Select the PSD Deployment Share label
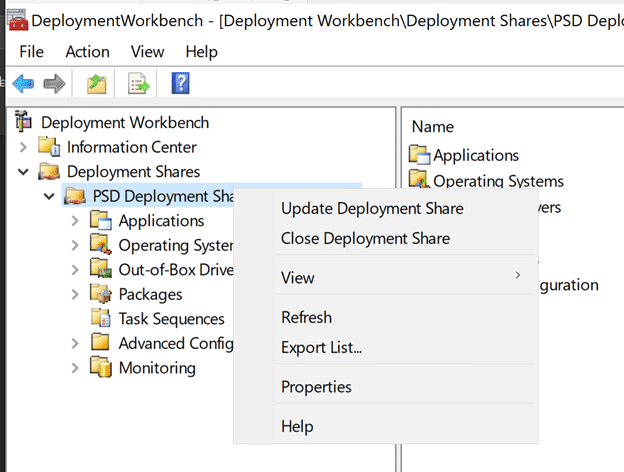The image size is (624, 472). coord(164,196)
